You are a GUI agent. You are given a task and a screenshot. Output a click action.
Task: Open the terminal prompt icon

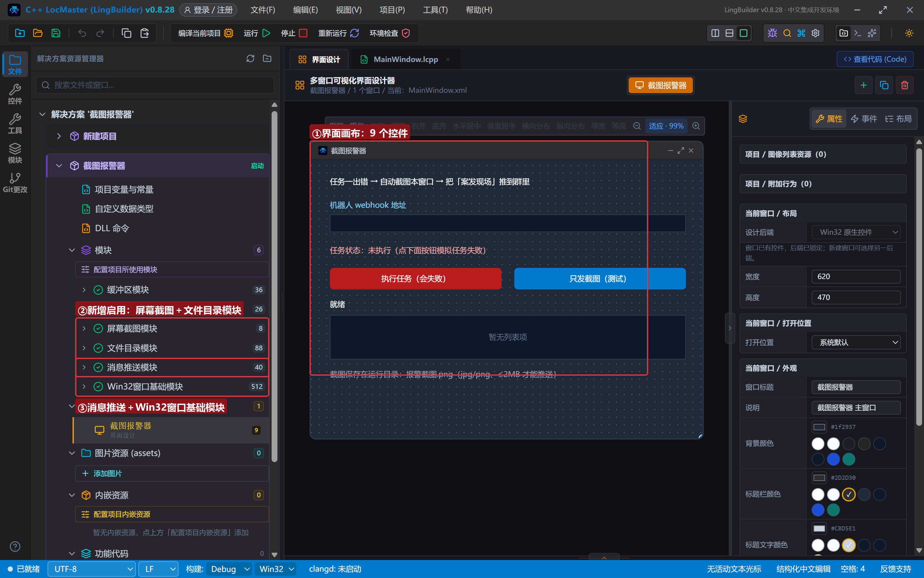pyautogui.click(x=858, y=33)
